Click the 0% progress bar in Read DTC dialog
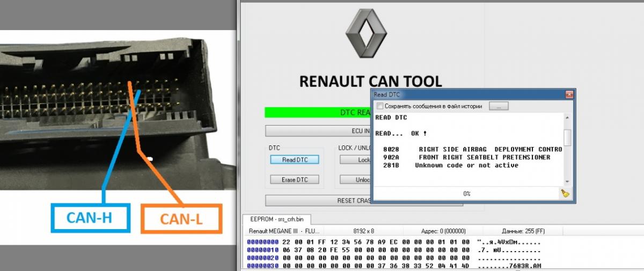This screenshot has height=271, width=644. coord(466,193)
